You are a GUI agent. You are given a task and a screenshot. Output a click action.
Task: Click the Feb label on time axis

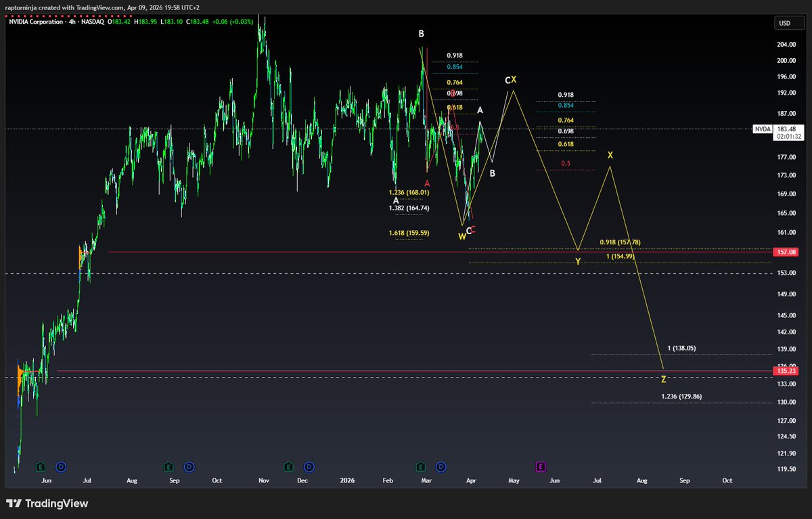tap(388, 480)
